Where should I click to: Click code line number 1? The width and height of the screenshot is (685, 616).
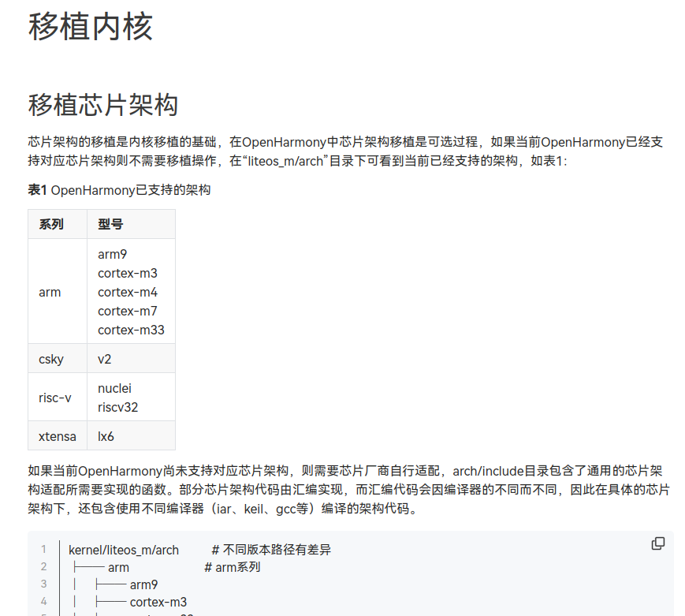tap(43, 549)
